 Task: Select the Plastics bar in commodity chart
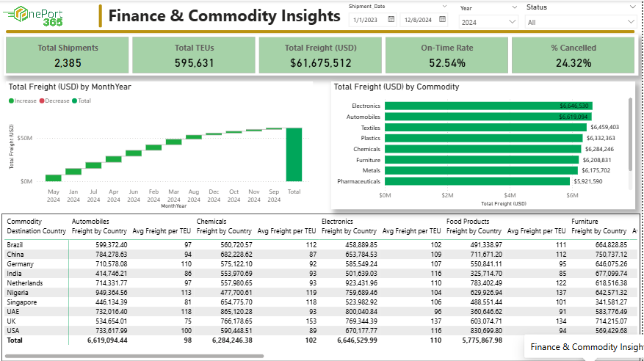pos(483,138)
